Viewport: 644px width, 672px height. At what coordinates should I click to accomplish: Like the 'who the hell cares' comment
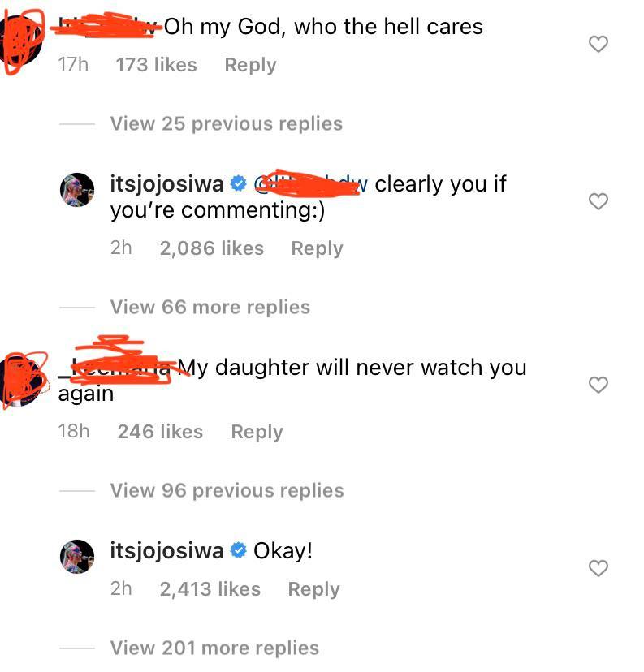pyautogui.click(x=599, y=44)
